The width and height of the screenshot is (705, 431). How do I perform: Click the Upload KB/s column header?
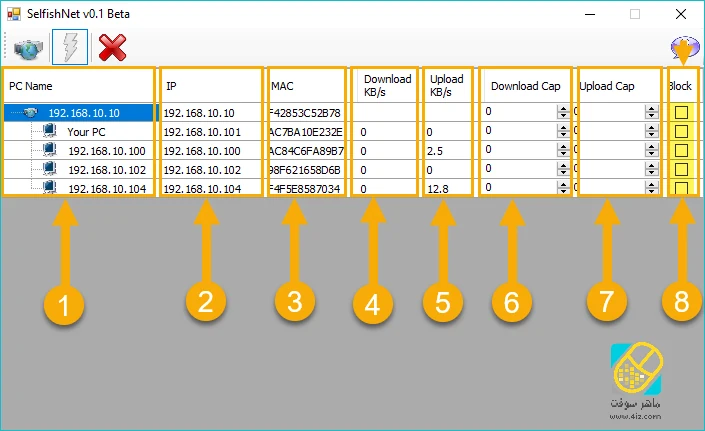(448, 85)
